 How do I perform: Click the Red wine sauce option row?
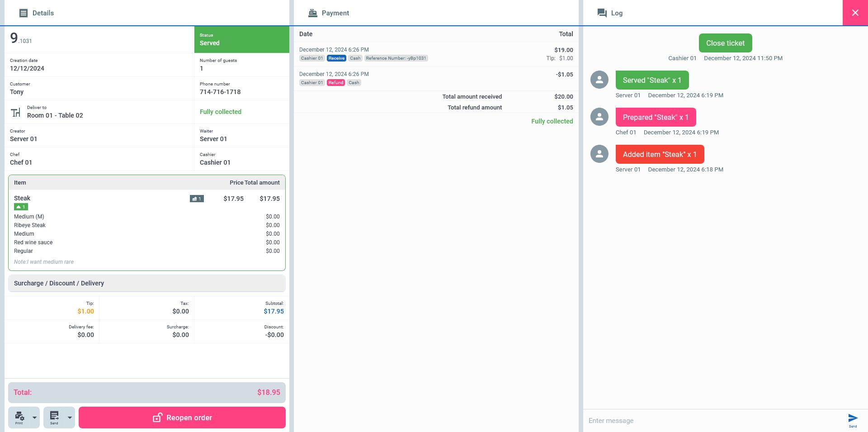[147, 242]
